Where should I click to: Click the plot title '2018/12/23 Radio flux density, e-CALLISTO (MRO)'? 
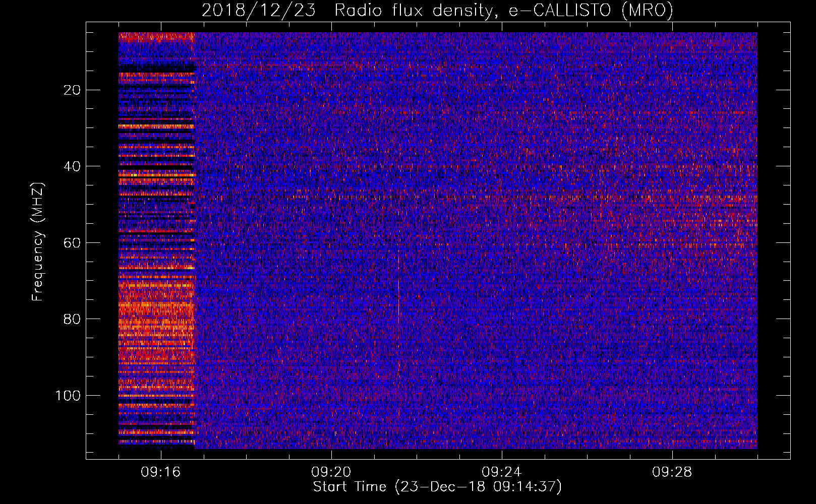(437, 10)
